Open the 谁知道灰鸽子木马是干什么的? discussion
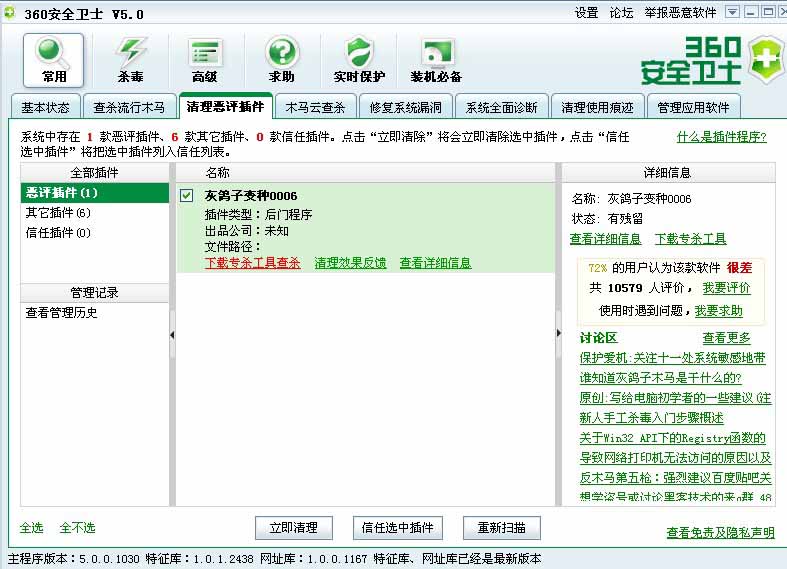This screenshot has height=569, width=787. pyautogui.click(x=661, y=378)
